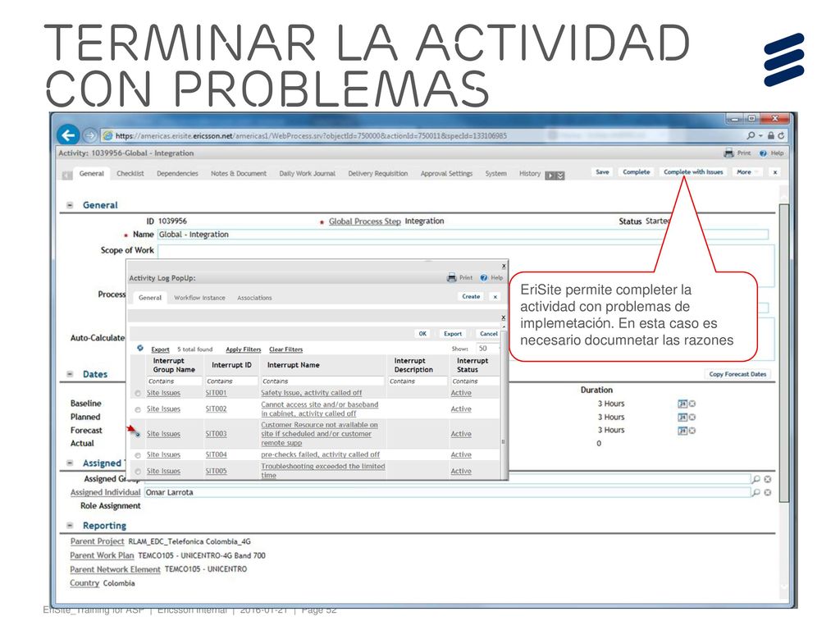Open the Approval Settings tab
This screenshot has height=630, width=840.
click(x=447, y=174)
